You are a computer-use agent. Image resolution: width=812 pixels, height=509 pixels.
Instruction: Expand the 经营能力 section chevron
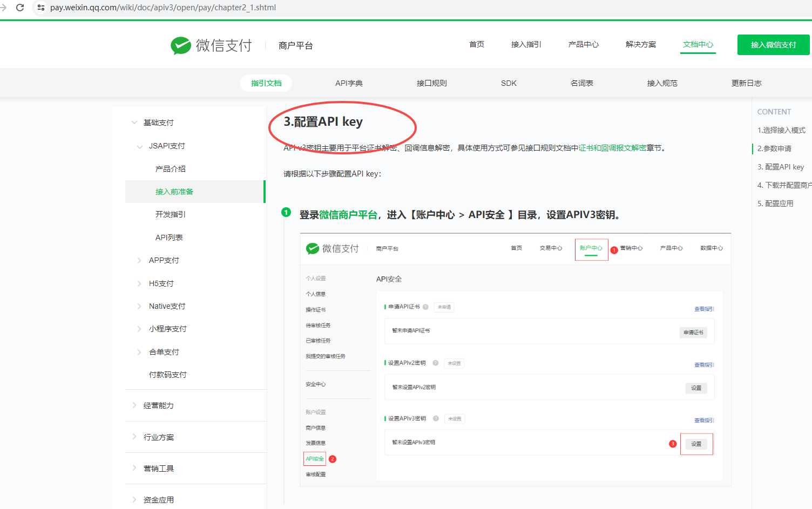(134, 405)
